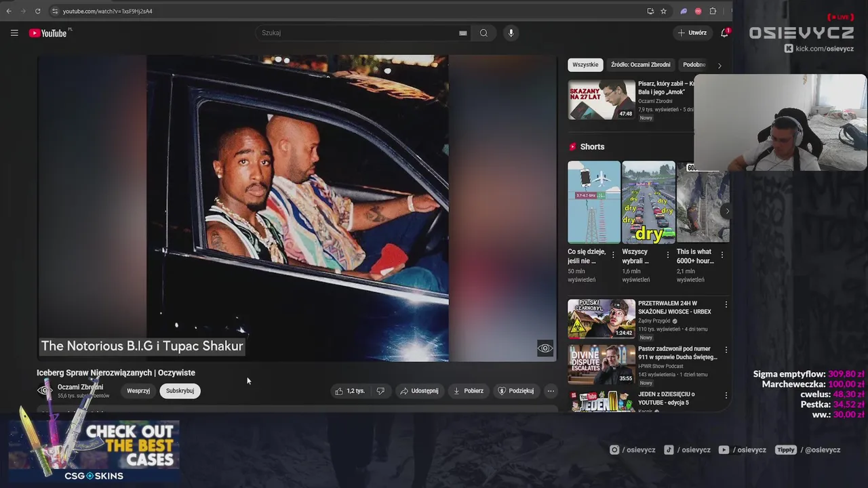
Task: Open Jeden z dziesięciu o YouTube thumbnail
Action: 601,401
